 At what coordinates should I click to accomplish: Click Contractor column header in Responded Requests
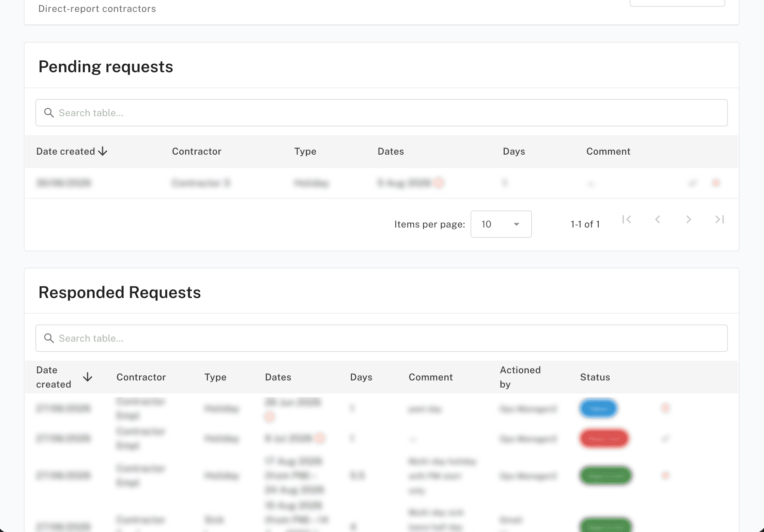pos(141,377)
